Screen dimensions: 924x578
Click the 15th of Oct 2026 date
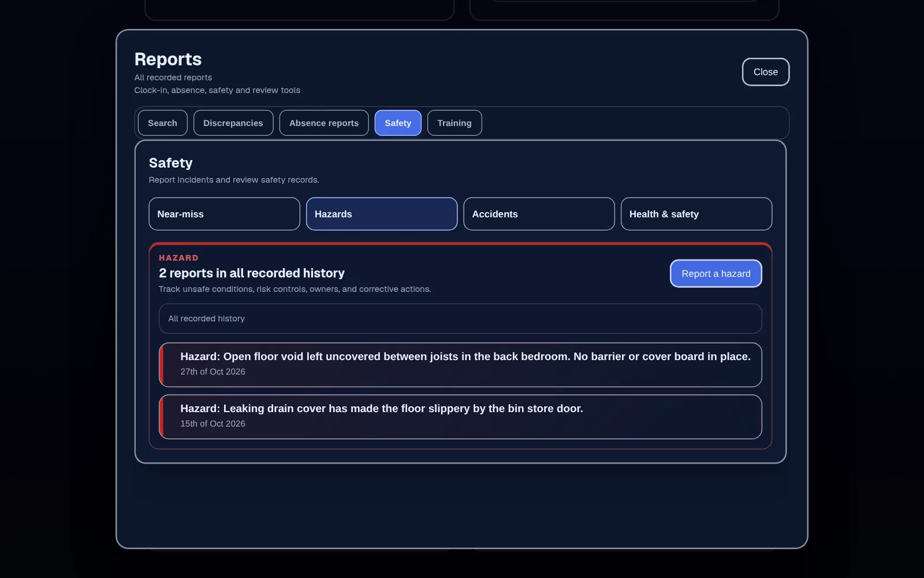tap(213, 424)
